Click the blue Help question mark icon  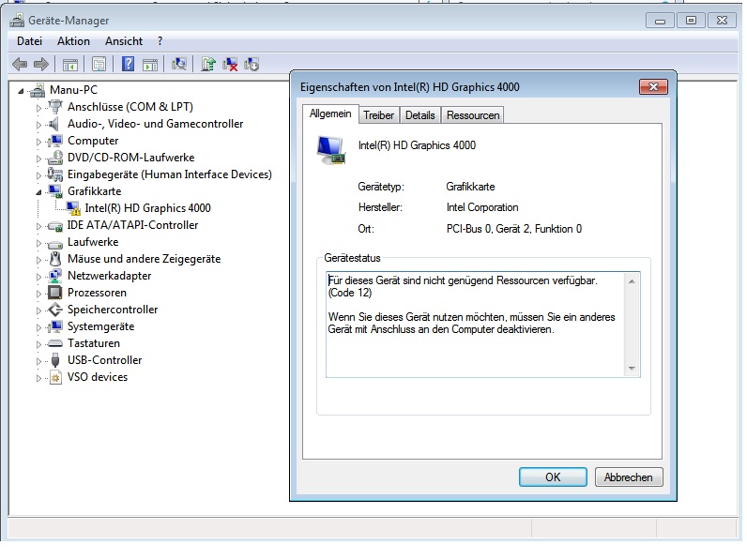129,64
